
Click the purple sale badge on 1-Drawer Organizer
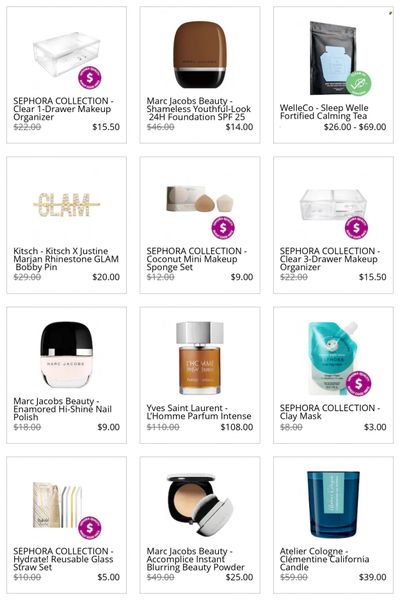point(90,78)
